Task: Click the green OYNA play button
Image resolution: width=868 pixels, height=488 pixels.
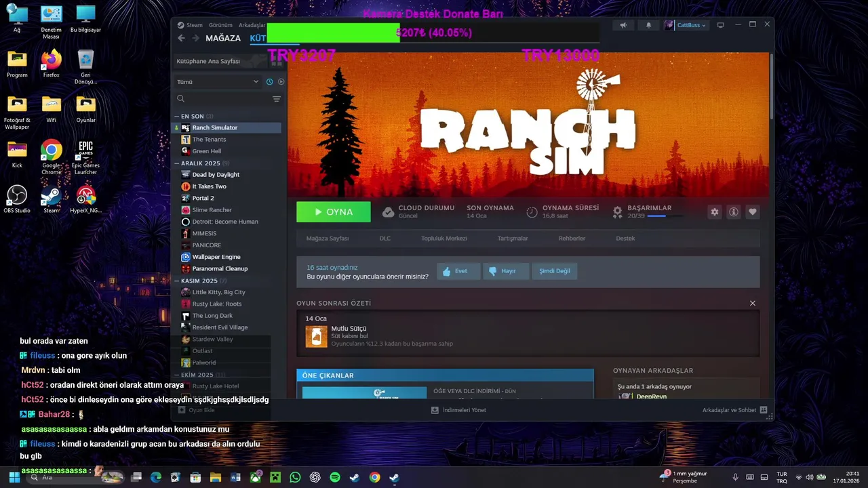Action: (334, 212)
